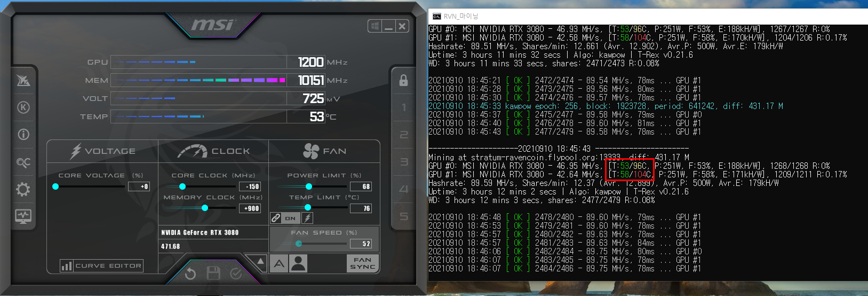Click the core clock -150 value field
This screenshot has height=296, width=868.
(250, 186)
